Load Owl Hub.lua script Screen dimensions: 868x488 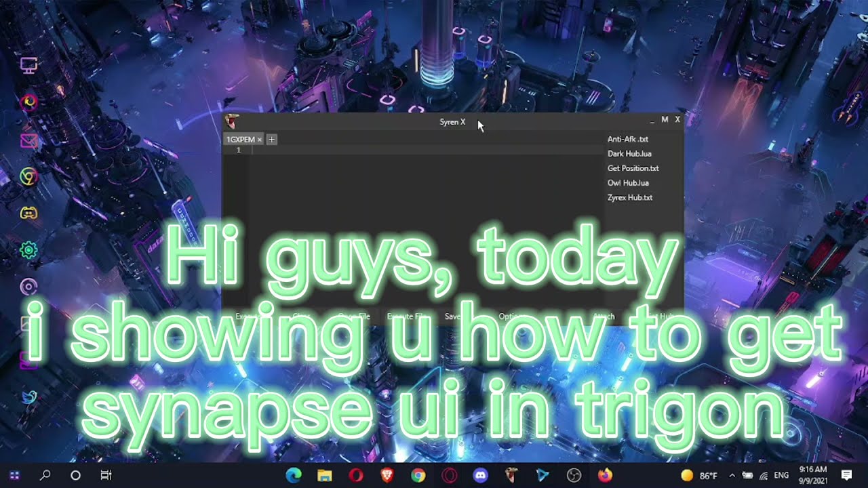[x=628, y=183]
